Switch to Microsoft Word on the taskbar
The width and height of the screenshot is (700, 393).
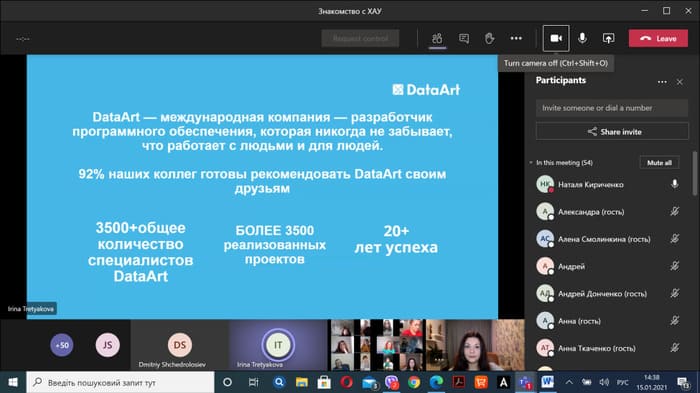tap(547, 382)
